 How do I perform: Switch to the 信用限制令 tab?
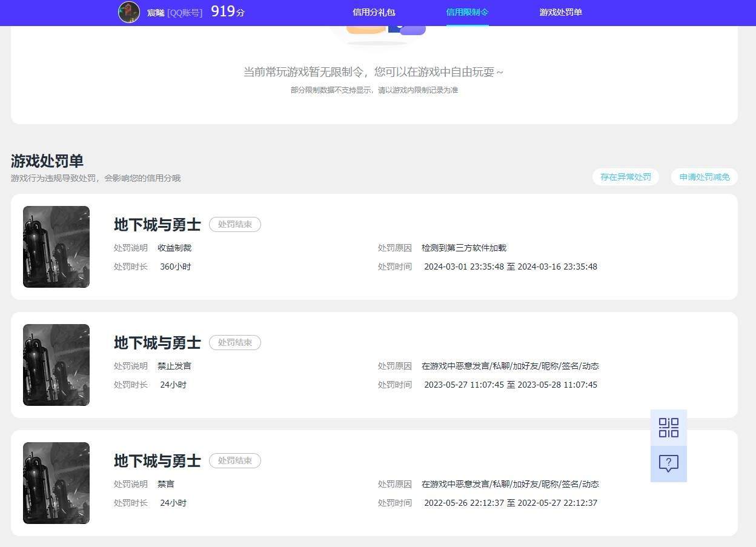(467, 12)
